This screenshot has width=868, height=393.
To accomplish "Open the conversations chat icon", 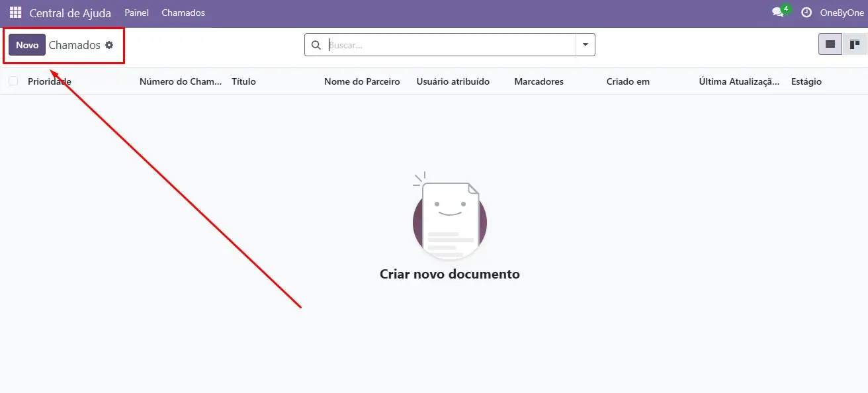I will click(x=778, y=13).
